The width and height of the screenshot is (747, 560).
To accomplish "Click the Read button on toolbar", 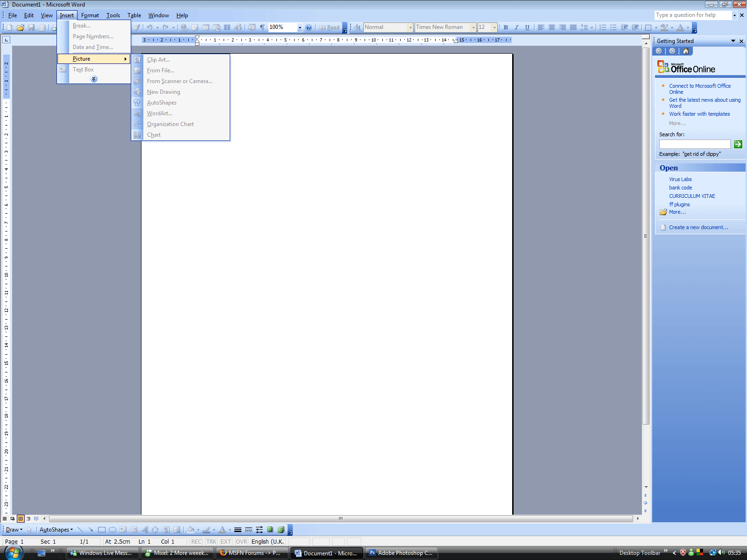I will click(x=329, y=28).
